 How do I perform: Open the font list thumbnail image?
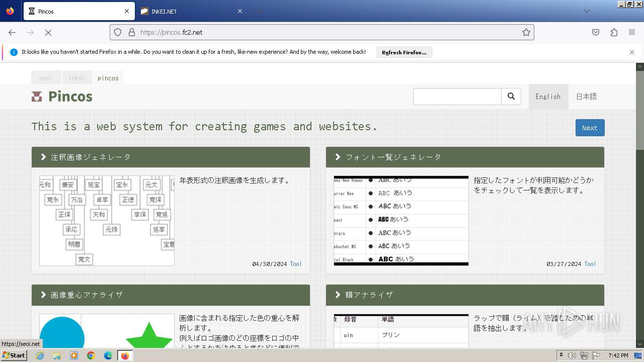401,221
